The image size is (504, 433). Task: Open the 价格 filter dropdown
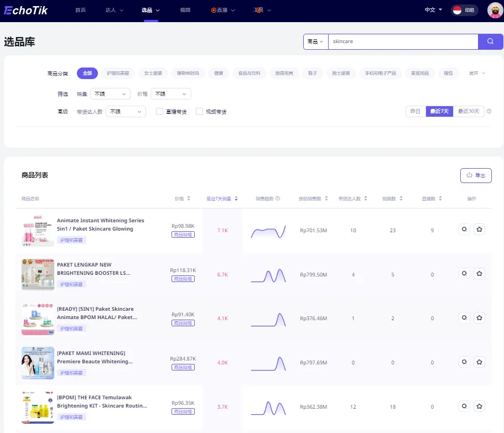tap(171, 94)
